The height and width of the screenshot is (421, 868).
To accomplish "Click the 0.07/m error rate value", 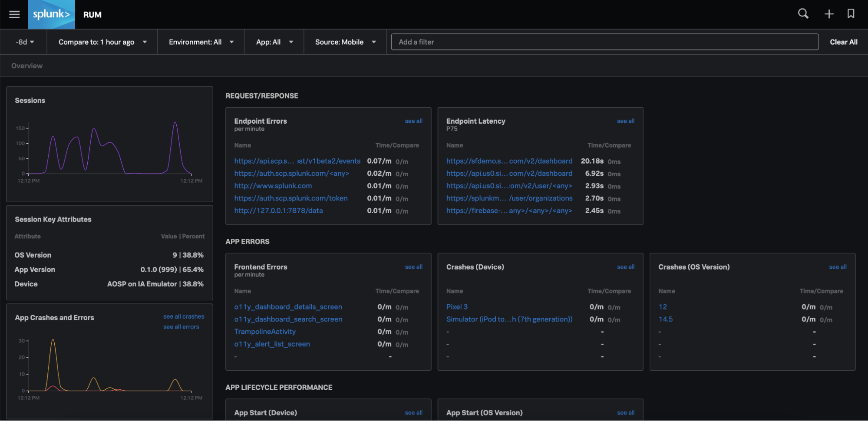I will pos(379,161).
